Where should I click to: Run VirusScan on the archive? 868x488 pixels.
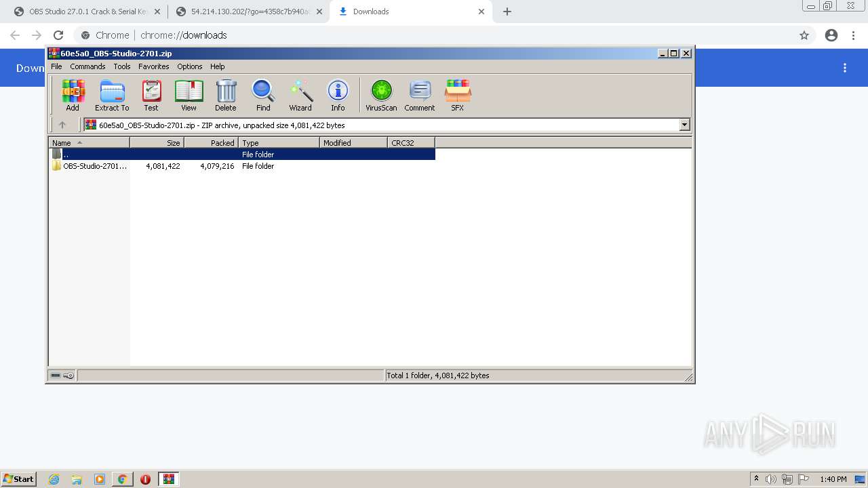(381, 95)
